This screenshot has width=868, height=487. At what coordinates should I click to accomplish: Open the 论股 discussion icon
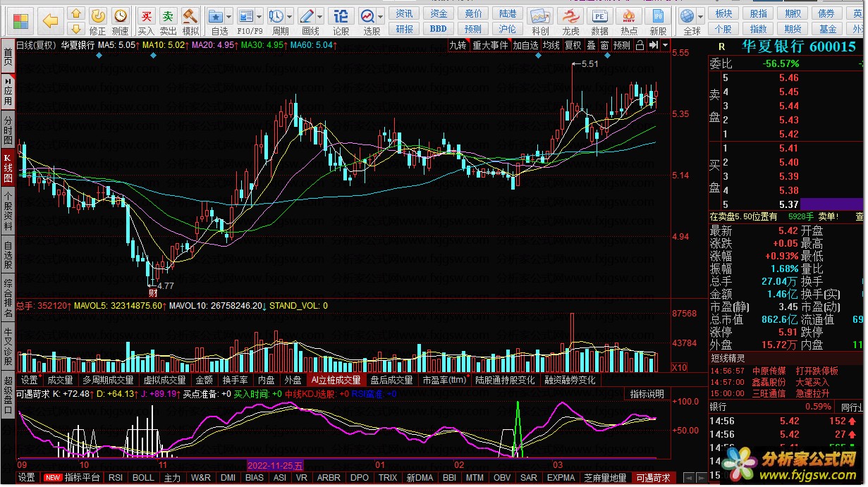[341, 16]
